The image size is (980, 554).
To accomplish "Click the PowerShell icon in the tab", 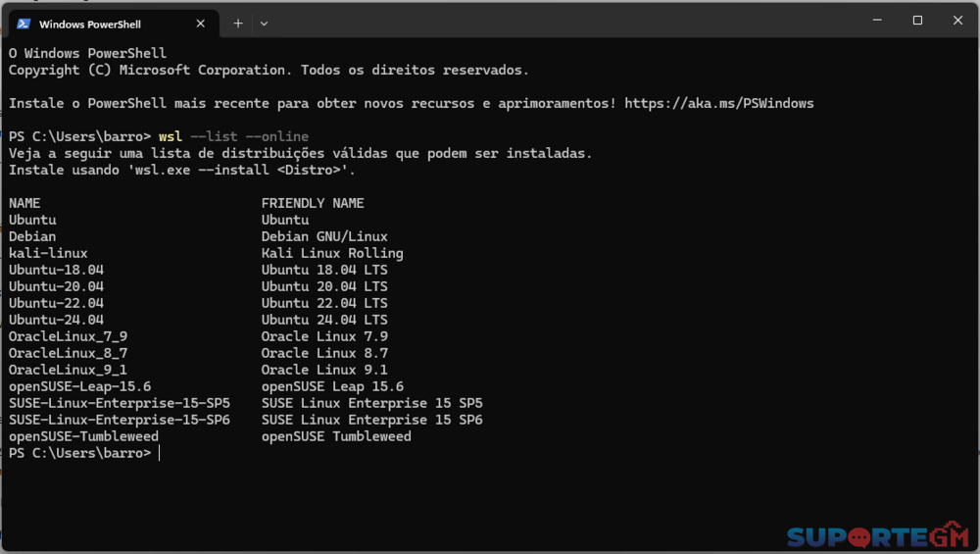I will pos(24,24).
